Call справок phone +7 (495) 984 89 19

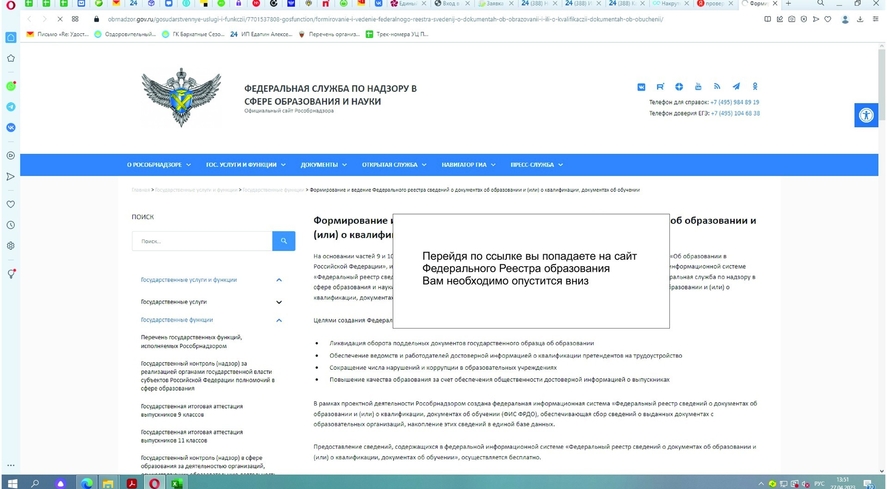(x=735, y=102)
